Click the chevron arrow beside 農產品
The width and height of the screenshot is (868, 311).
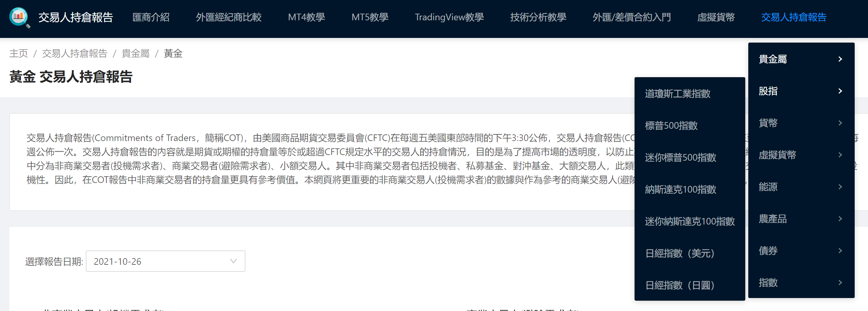[x=840, y=219]
